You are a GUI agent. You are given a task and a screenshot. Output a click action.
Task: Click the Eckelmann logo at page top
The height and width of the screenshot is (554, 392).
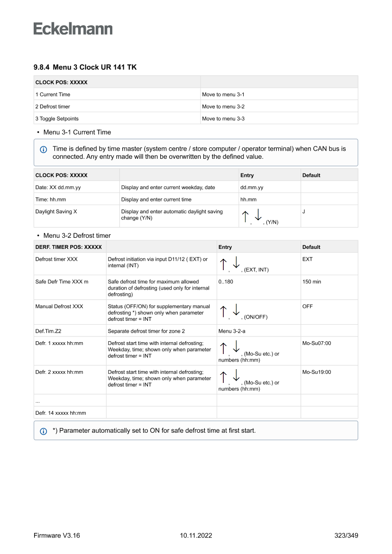point(73,29)
